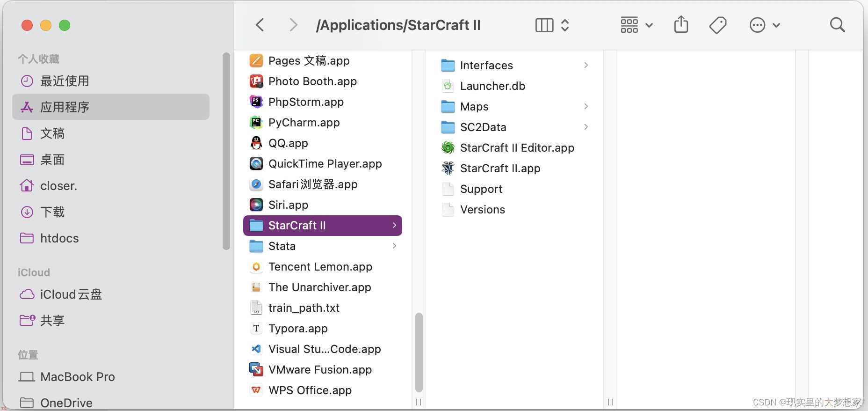Select the Interfaces folder

click(514, 66)
